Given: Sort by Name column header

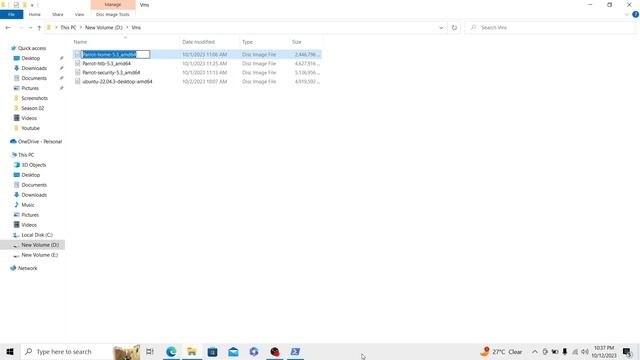Looking at the screenshot, I should coord(80,42).
